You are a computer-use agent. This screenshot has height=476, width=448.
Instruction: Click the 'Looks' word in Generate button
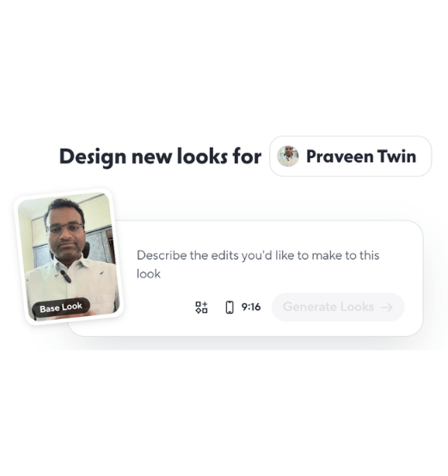(x=357, y=307)
